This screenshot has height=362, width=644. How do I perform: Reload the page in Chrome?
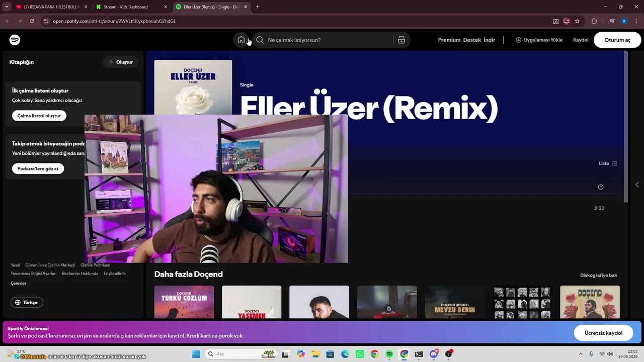32,21
